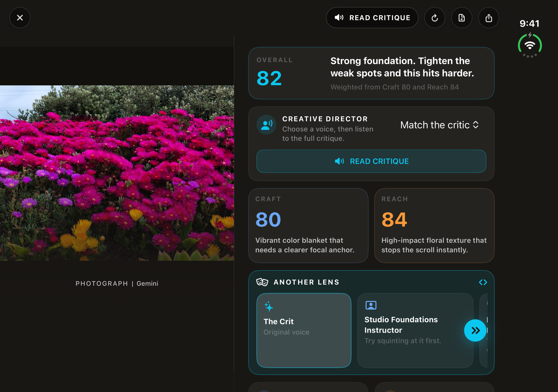Image resolution: width=558 pixels, height=392 pixels.
Task: Select The Crit original voice lens
Action: pyautogui.click(x=304, y=330)
